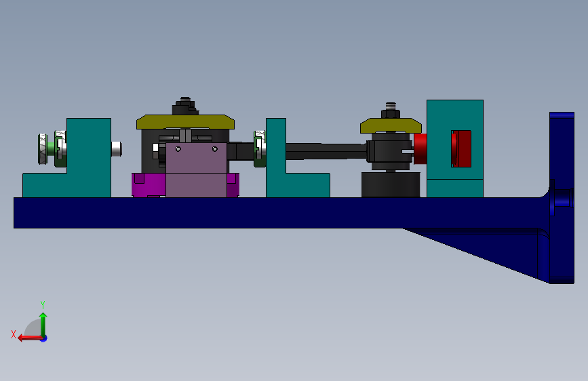This screenshot has height=381, width=588.
Task: Select the red cylindrical pad beside right teal block
Action: coord(420,149)
